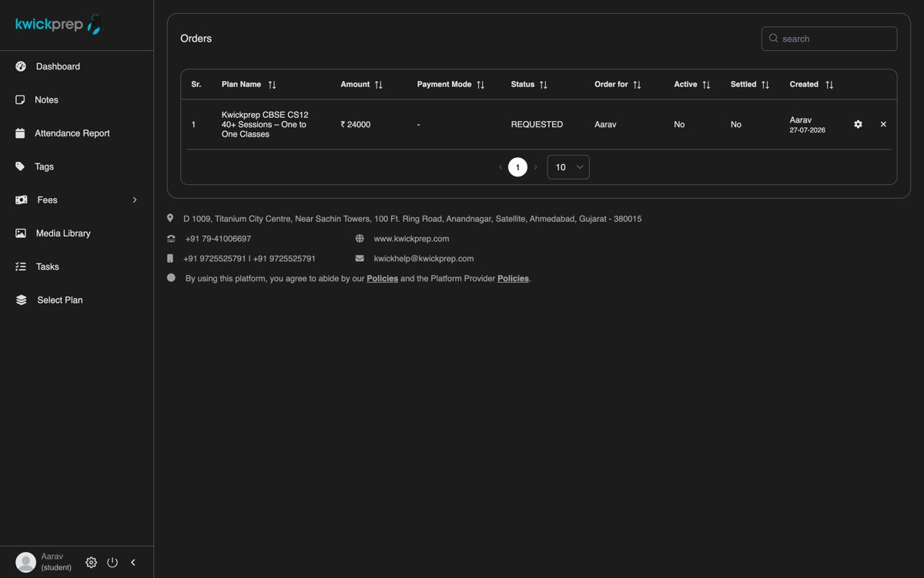This screenshot has width=924, height=578.
Task: Open the kwickprep Policies link
Action: click(382, 278)
